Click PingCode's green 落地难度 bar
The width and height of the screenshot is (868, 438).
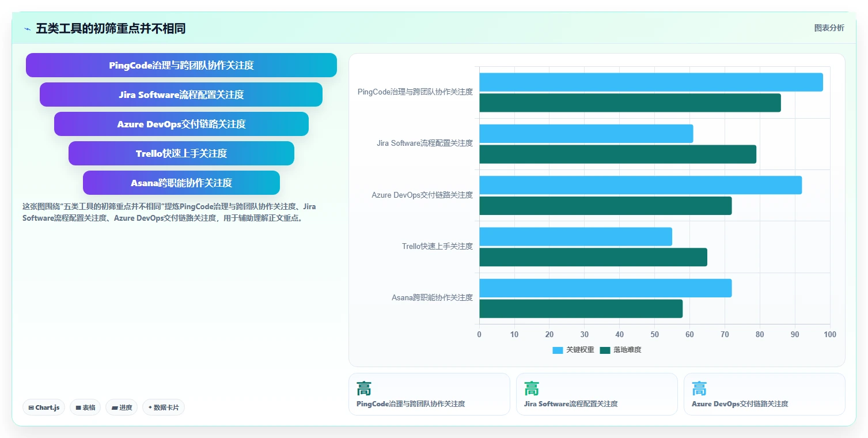[x=630, y=103]
